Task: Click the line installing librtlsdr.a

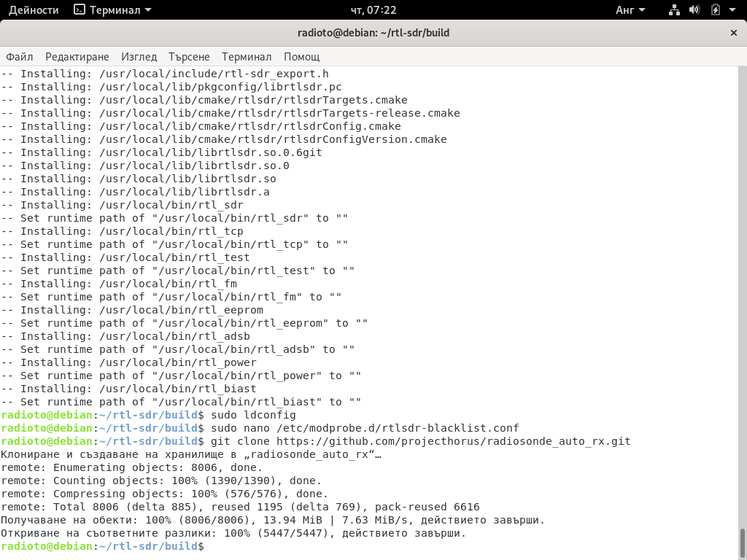Action: (135, 192)
